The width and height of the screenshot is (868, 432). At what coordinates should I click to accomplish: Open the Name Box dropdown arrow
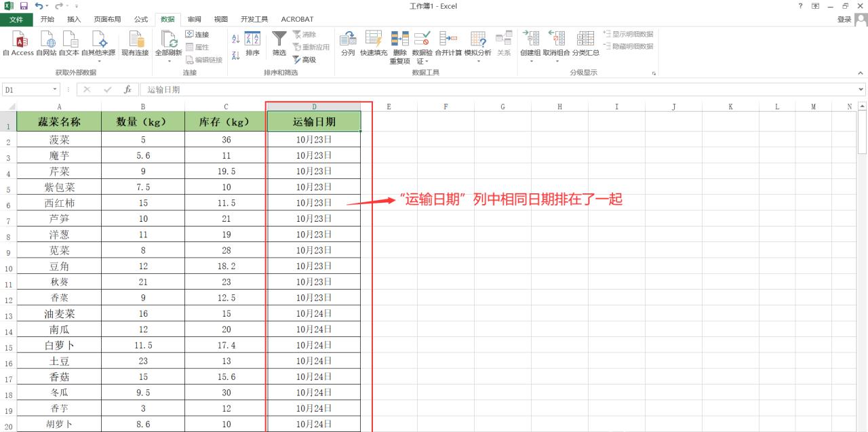(x=56, y=90)
